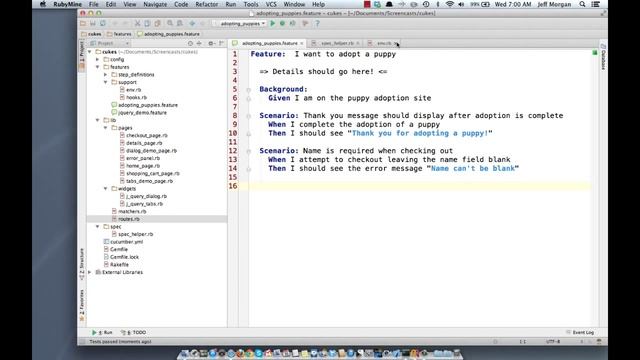Image resolution: width=640 pixels, height=360 pixels.
Task: Open the Structure side tool window tab
Action: click(82, 263)
